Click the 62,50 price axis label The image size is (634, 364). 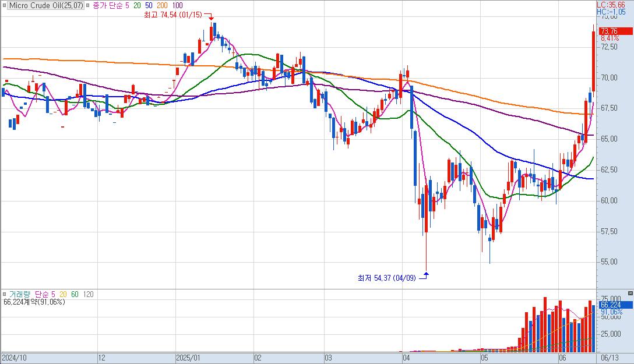[x=610, y=169]
